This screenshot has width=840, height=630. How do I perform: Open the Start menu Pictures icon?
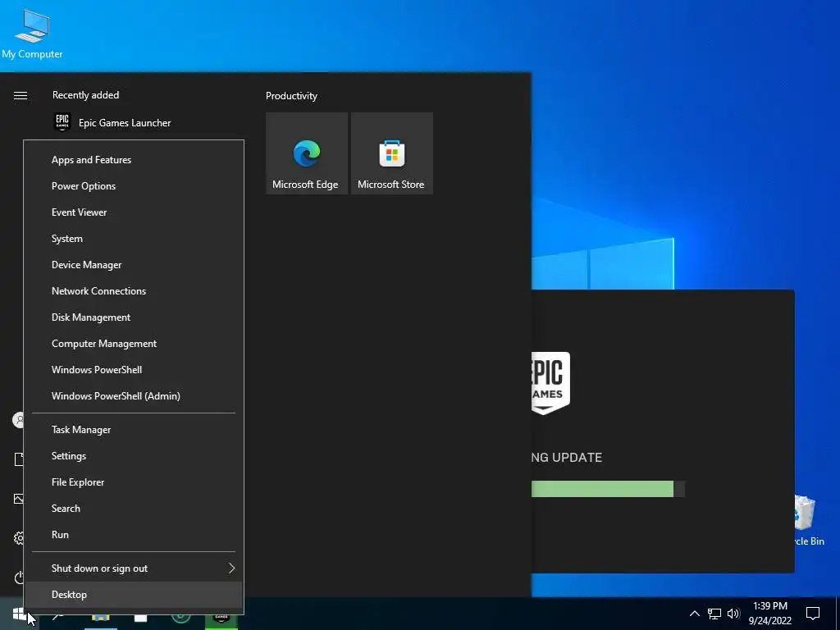coord(18,499)
